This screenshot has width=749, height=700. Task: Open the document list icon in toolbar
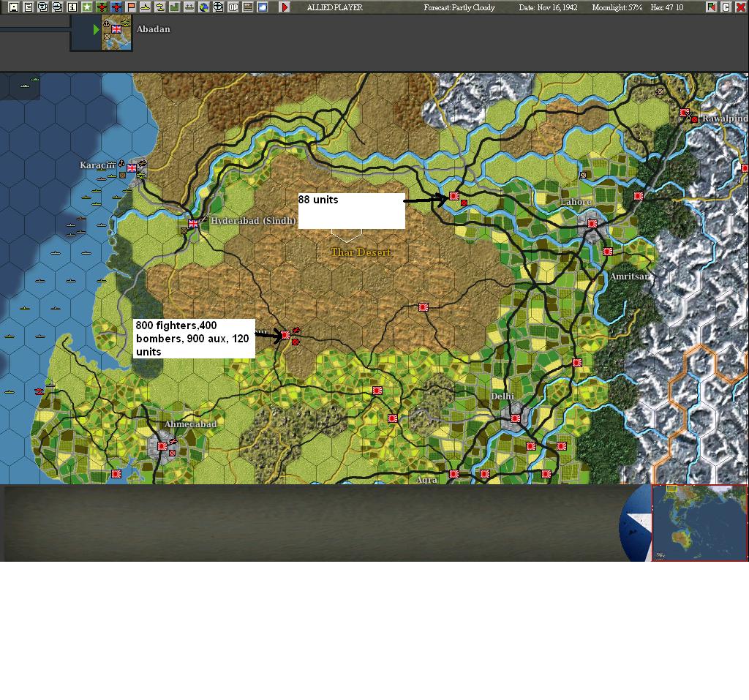coord(29,7)
